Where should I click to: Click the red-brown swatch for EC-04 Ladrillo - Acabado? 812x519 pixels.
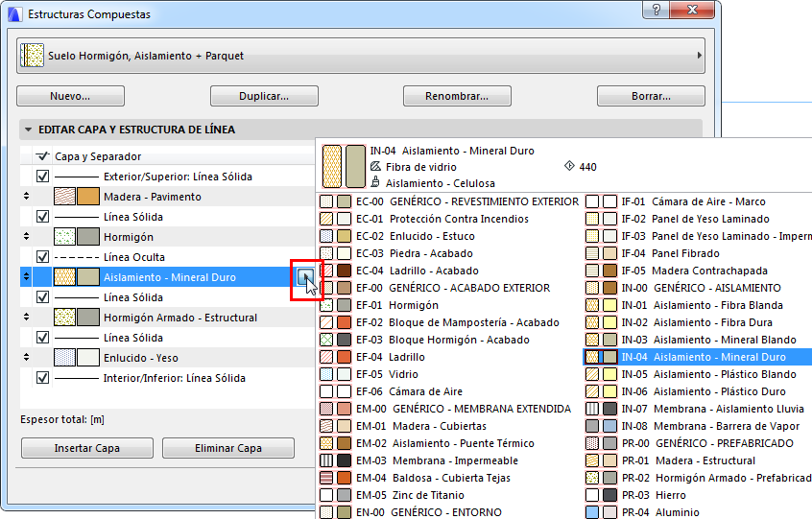345,271
